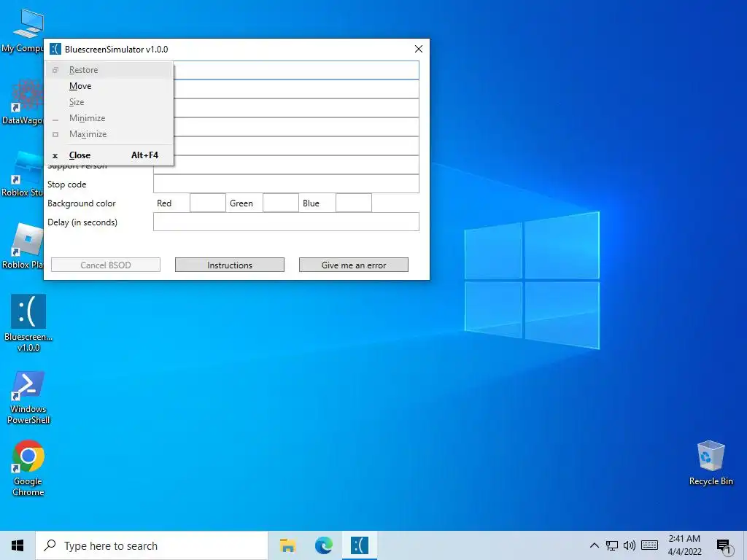This screenshot has width=747, height=560.
Task: Click the disabled Size menu entry
Action: tap(109, 102)
